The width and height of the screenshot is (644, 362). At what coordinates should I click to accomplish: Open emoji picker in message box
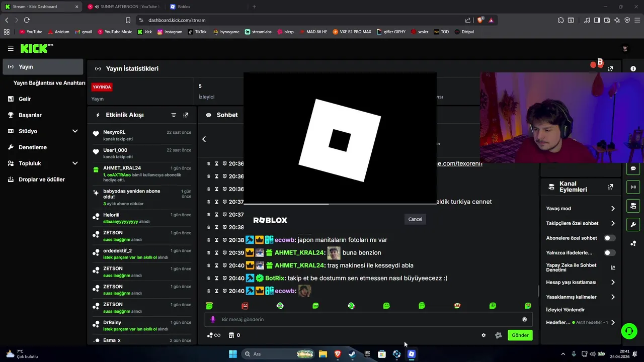click(524, 319)
